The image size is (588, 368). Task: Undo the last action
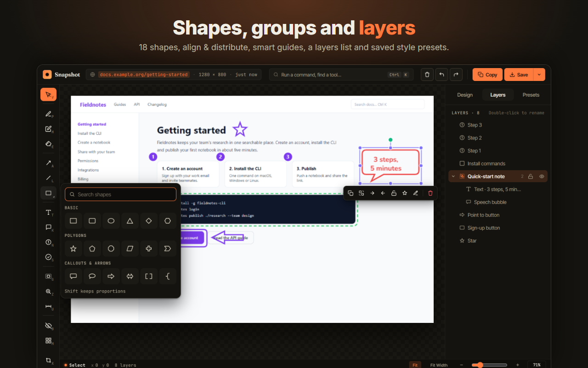click(x=441, y=75)
